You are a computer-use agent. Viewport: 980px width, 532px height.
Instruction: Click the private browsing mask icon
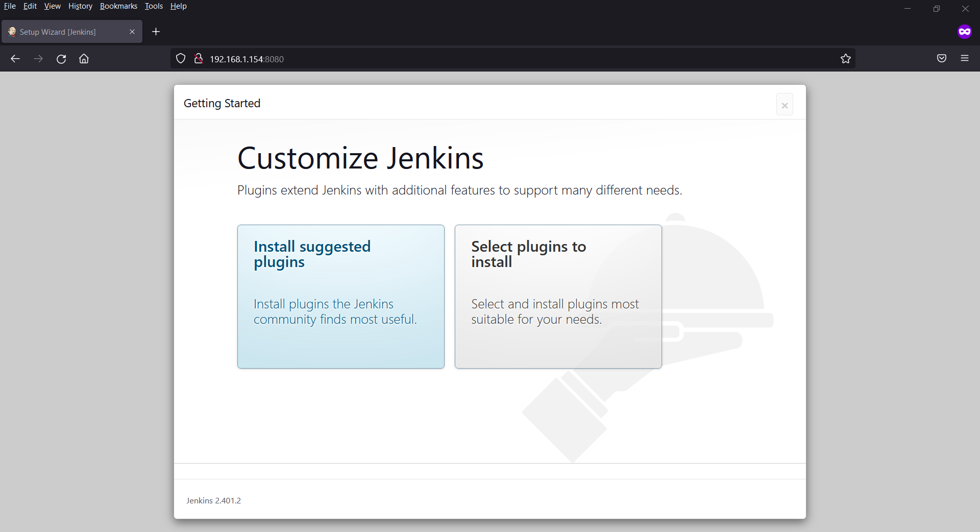(x=965, y=32)
